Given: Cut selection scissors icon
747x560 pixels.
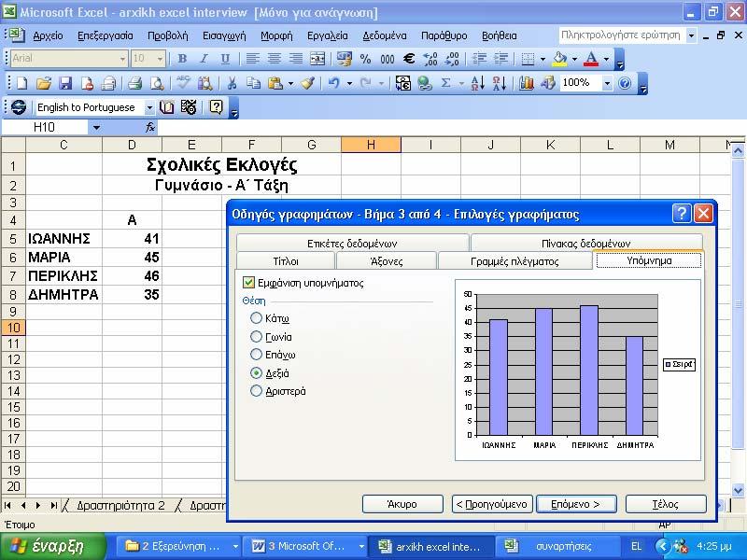Looking at the screenshot, I should click(232, 83).
